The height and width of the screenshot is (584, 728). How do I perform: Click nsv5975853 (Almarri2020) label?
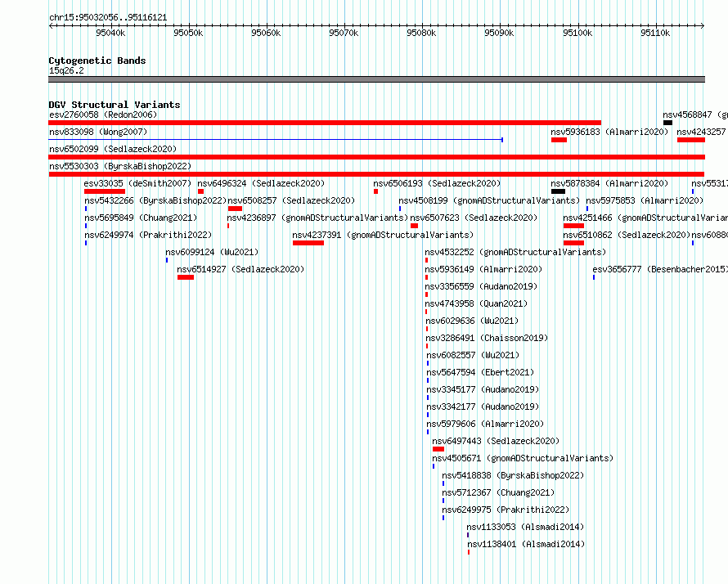pos(645,200)
